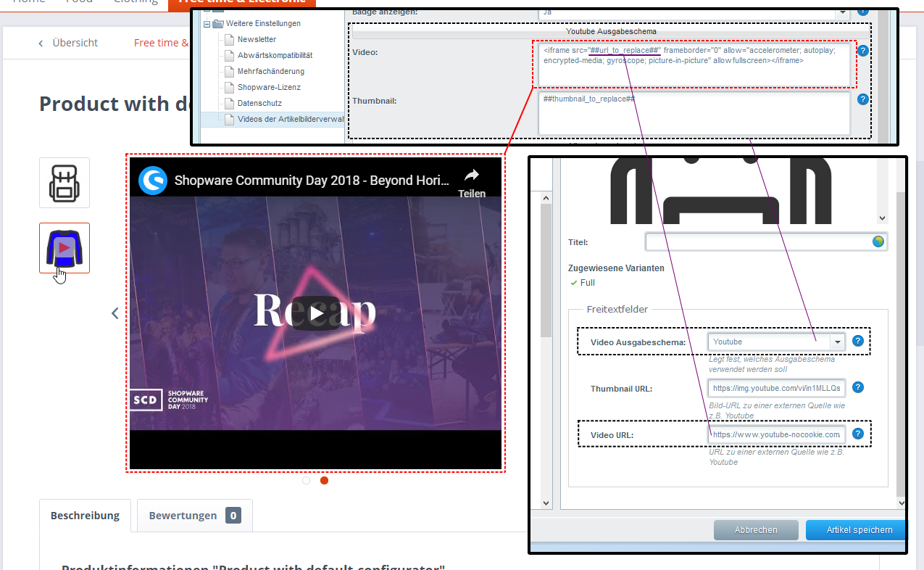
Task: Click the document icon next to Datenschutz
Action: pos(229,103)
